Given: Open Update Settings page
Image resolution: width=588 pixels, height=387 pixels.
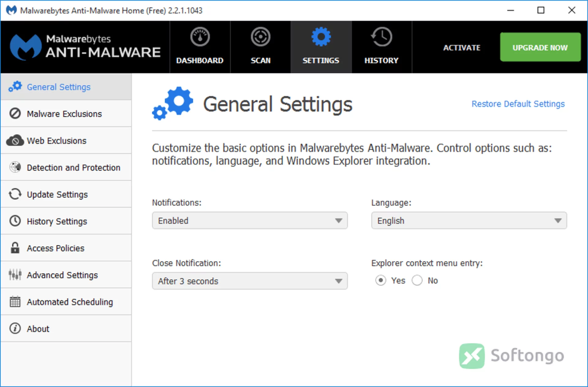Looking at the screenshot, I should click(66, 194).
